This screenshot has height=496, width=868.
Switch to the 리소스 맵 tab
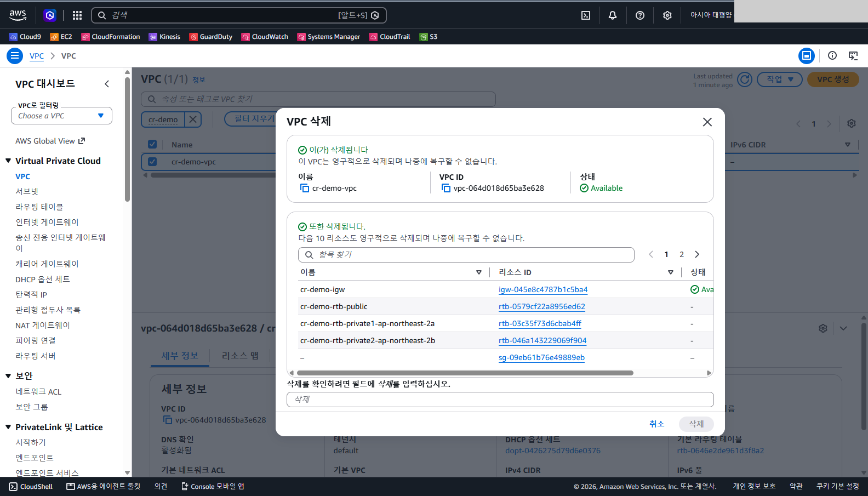click(240, 356)
